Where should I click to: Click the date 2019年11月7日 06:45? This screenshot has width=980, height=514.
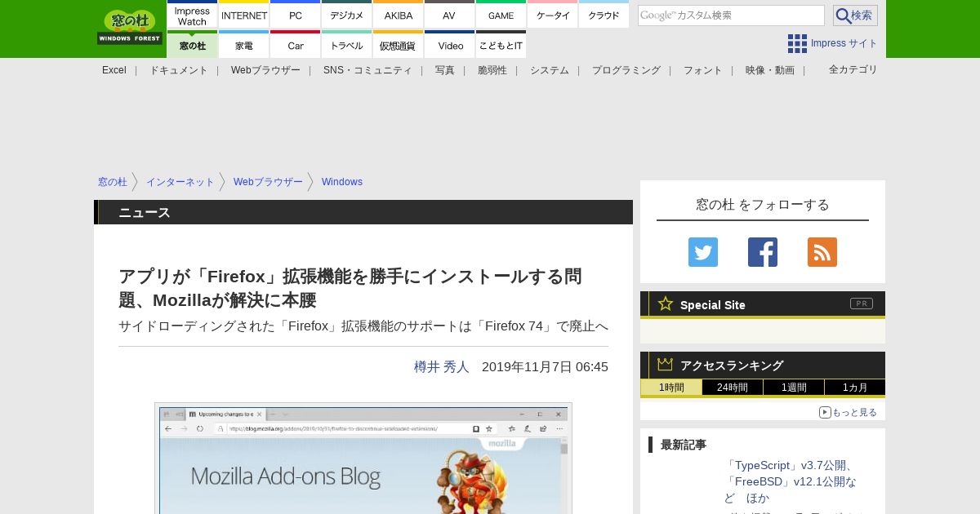545,367
